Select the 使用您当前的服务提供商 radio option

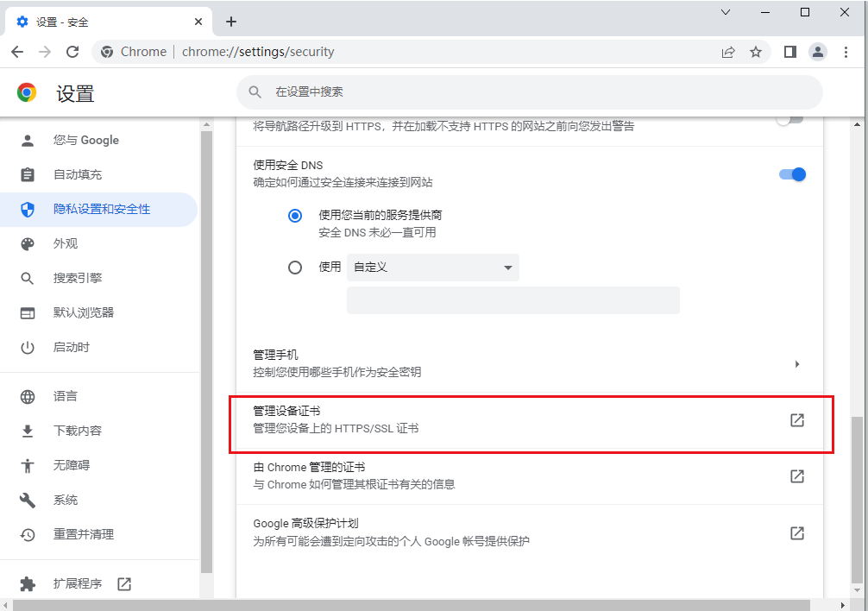click(294, 215)
